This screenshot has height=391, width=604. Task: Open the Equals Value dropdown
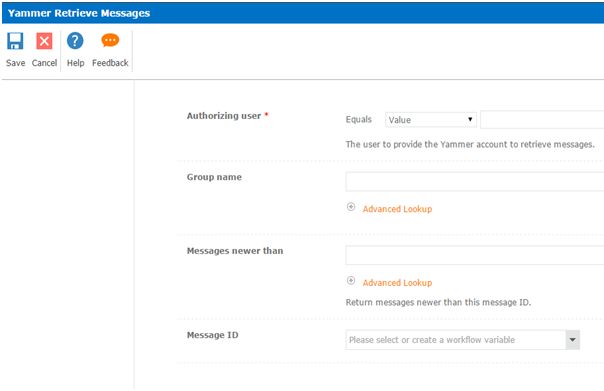tap(431, 120)
